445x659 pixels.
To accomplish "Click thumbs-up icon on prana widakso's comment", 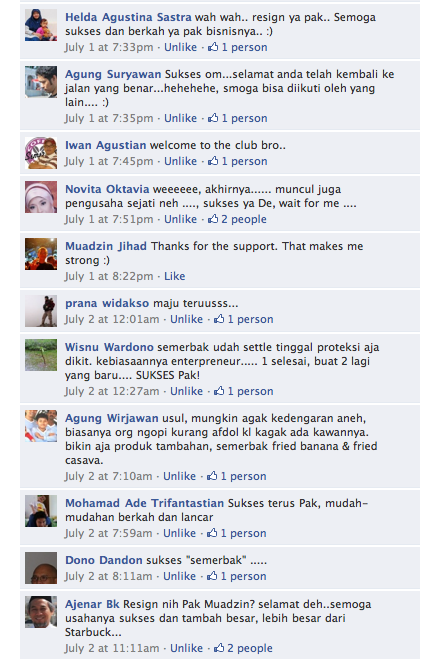I will 219,319.
